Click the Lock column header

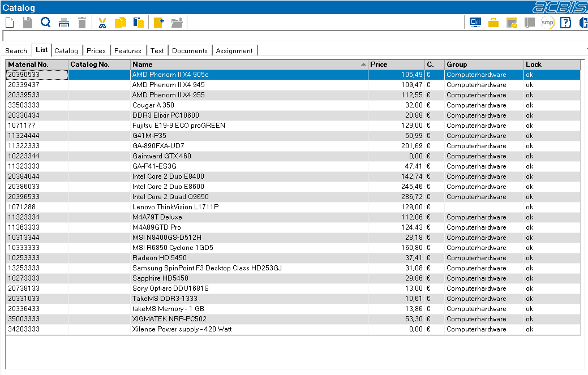[x=552, y=64]
